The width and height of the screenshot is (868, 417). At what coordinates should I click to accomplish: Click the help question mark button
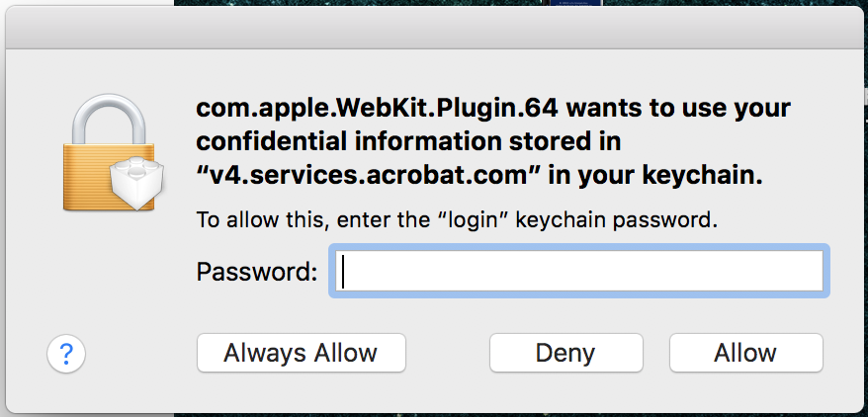pos(66,353)
